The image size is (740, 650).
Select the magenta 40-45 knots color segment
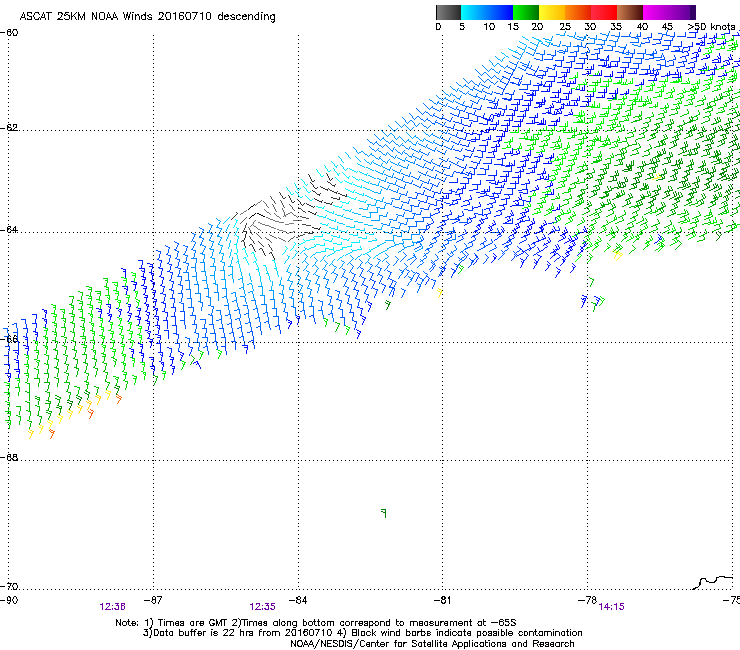pos(656,12)
